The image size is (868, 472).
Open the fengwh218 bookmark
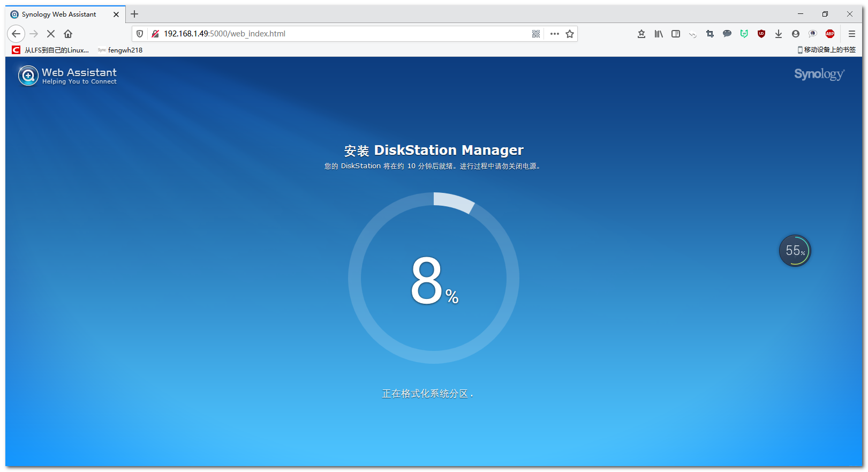120,50
